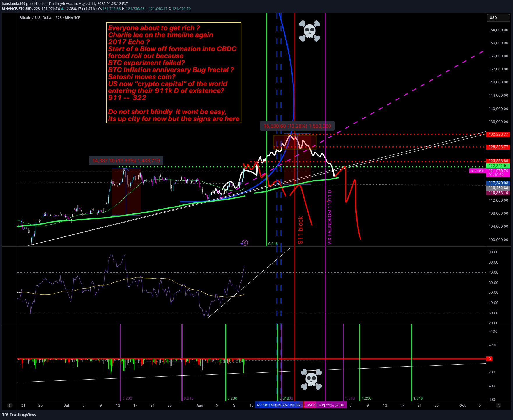Click the purple 0.236 fib time label
This screenshot has height=420, width=513.
(x=127, y=398)
